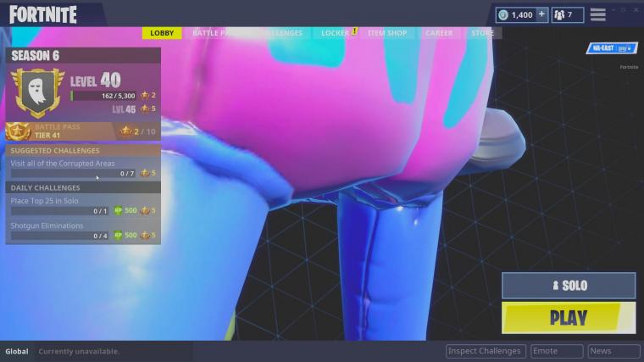Click the Suggested Challenges heading
This screenshot has height=362, width=644.
coord(55,151)
